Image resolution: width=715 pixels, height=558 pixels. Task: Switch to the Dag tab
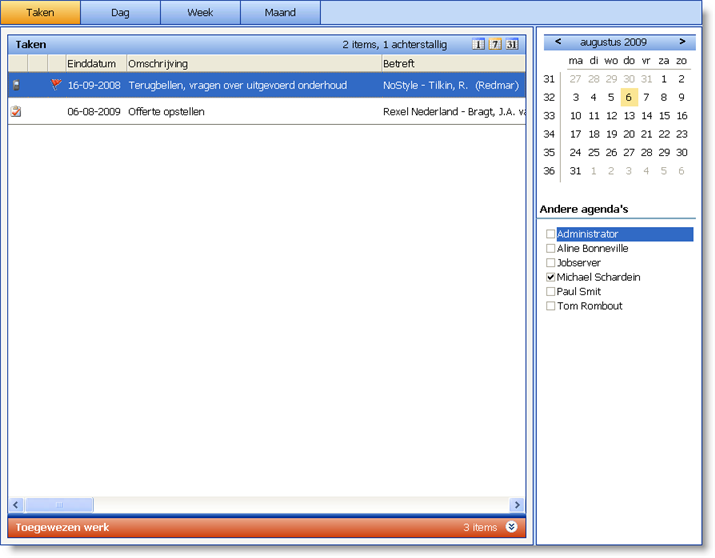[x=120, y=12]
